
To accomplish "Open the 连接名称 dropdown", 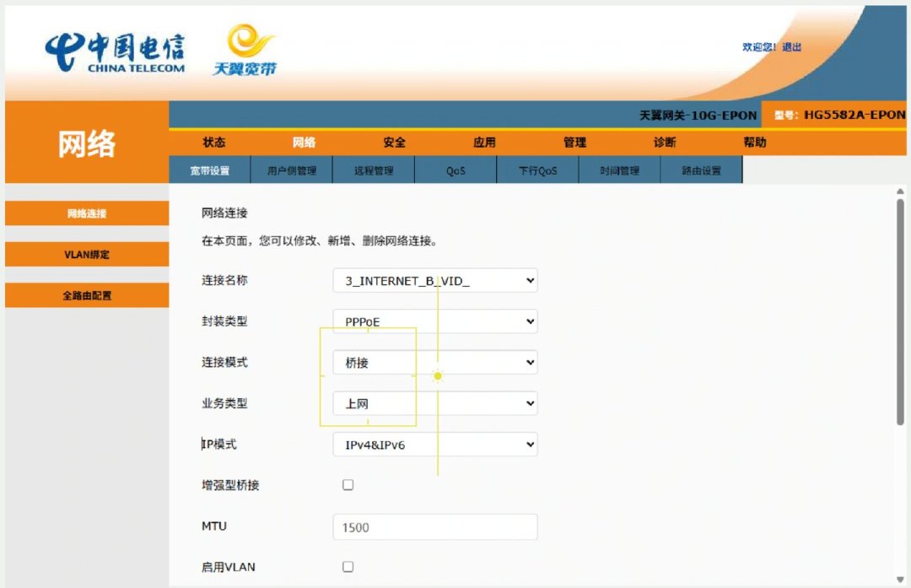I will pyautogui.click(x=435, y=281).
